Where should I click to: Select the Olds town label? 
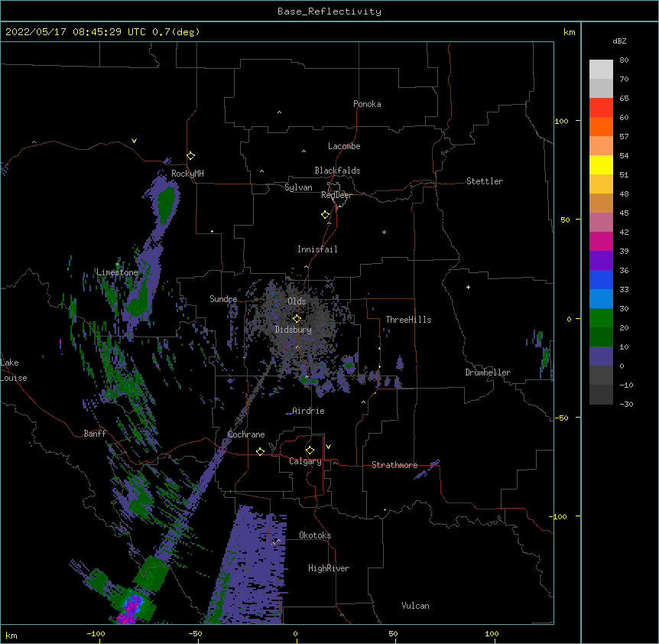coord(297,301)
